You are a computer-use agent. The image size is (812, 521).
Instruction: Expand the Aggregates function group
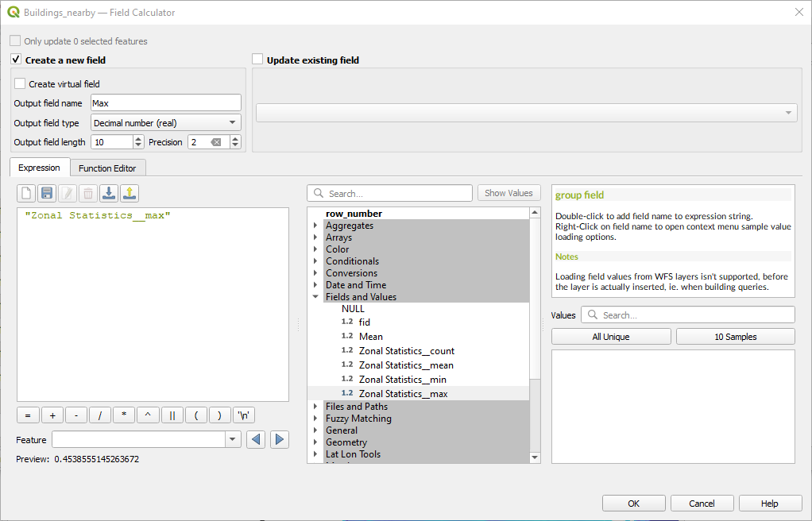316,226
